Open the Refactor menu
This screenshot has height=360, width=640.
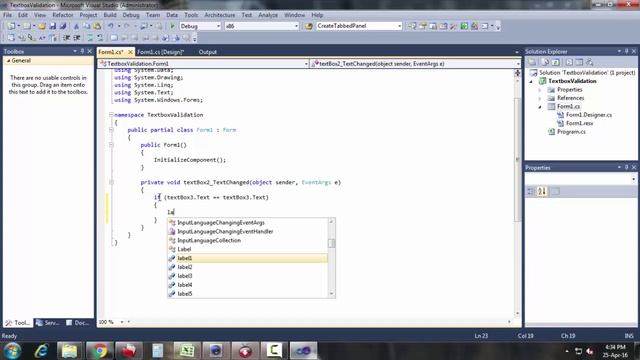62,15
